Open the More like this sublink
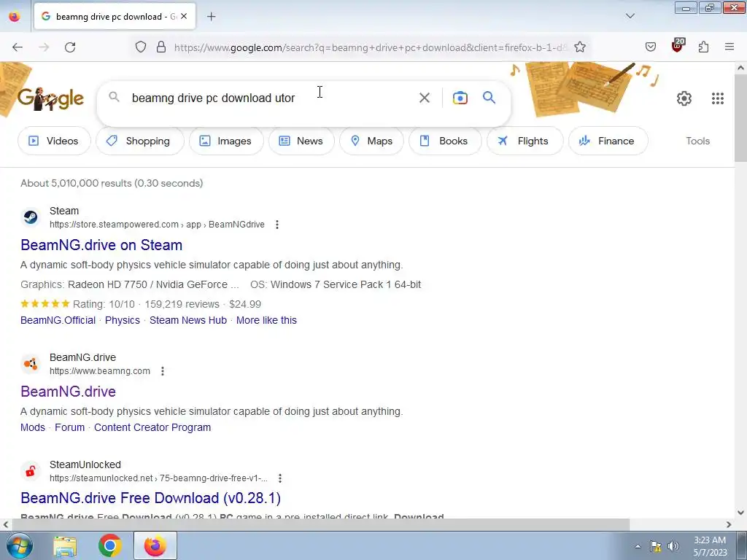 (x=266, y=320)
